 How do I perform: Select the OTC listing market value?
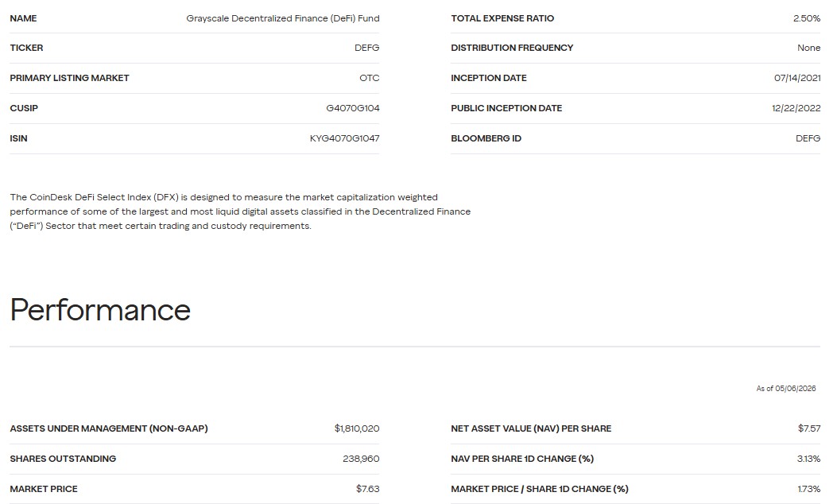coord(370,78)
